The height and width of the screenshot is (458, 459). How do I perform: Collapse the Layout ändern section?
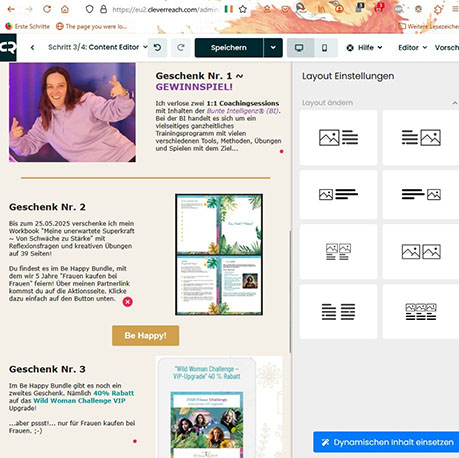pos(454,103)
